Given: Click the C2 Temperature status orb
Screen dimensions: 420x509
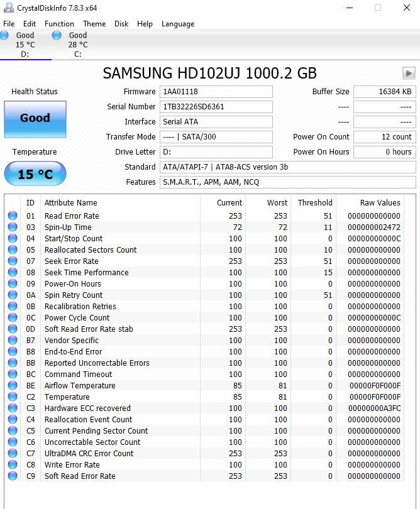Looking at the screenshot, I should click(13, 397).
